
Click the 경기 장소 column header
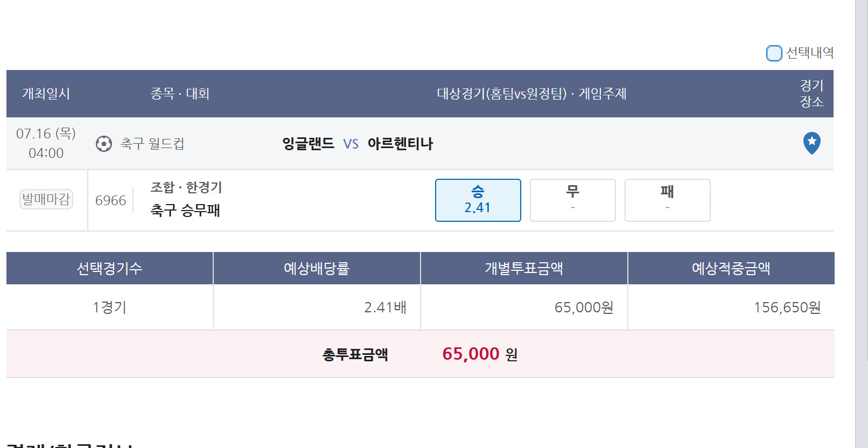[811, 94]
